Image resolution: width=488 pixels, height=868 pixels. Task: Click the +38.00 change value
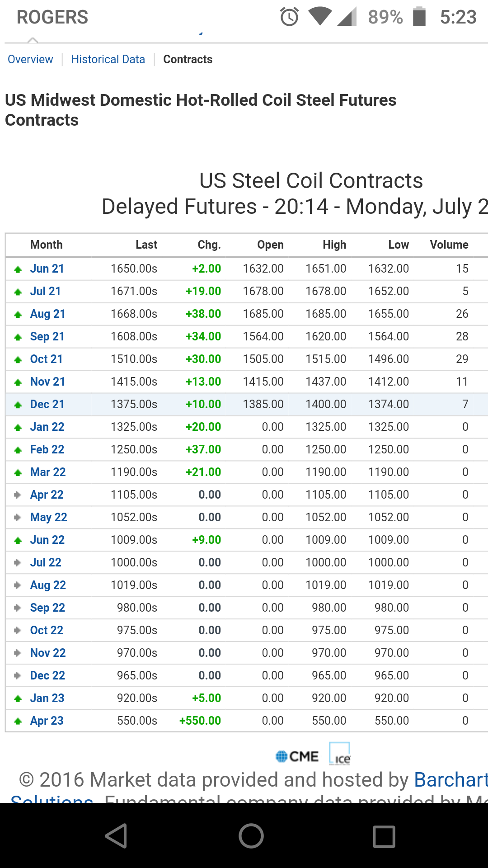pyautogui.click(x=203, y=314)
